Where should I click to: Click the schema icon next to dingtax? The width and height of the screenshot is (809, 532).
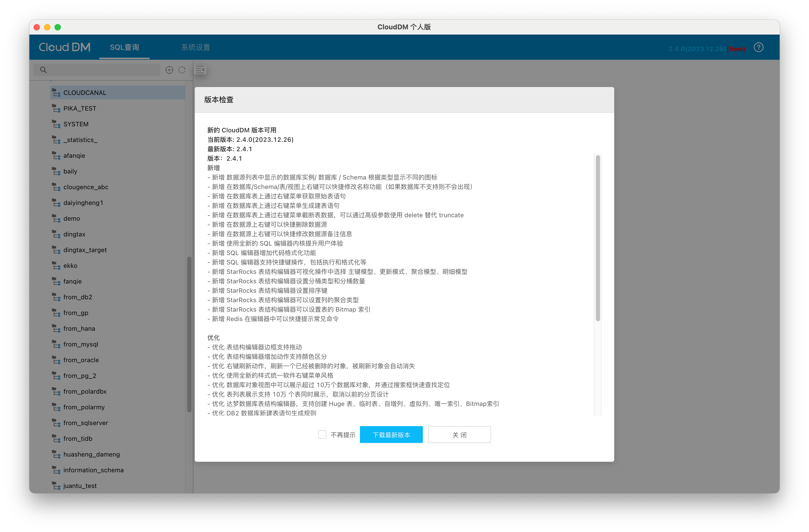tap(56, 234)
